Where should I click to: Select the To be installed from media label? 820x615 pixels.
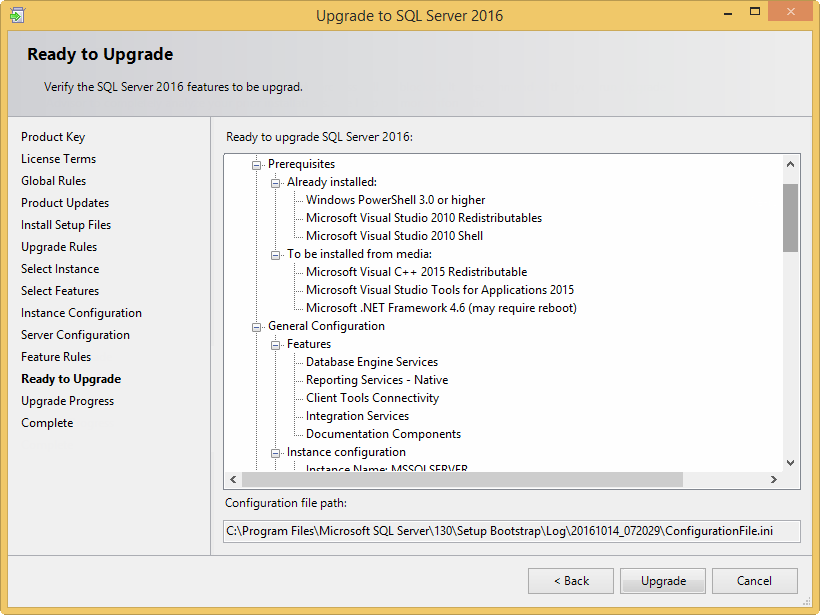click(x=359, y=254)
